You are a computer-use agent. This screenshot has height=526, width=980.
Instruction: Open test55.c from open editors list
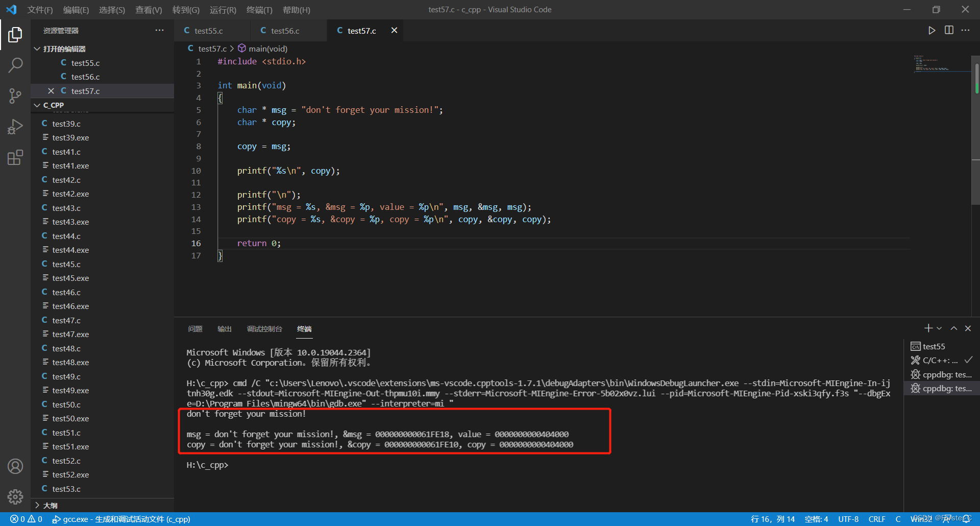[x=102, y=63]
